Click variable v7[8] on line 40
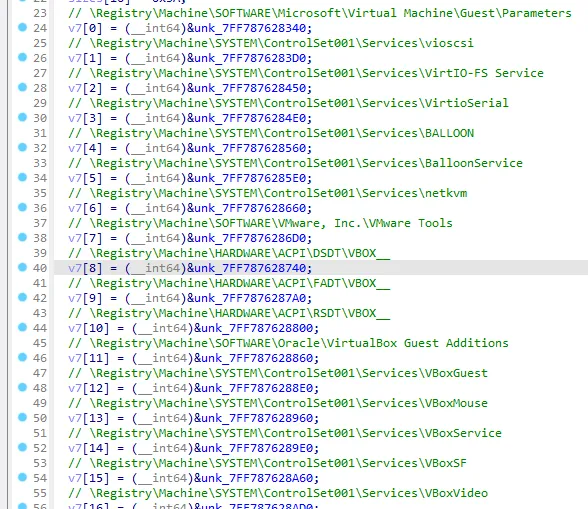 (x=85, y=268)
